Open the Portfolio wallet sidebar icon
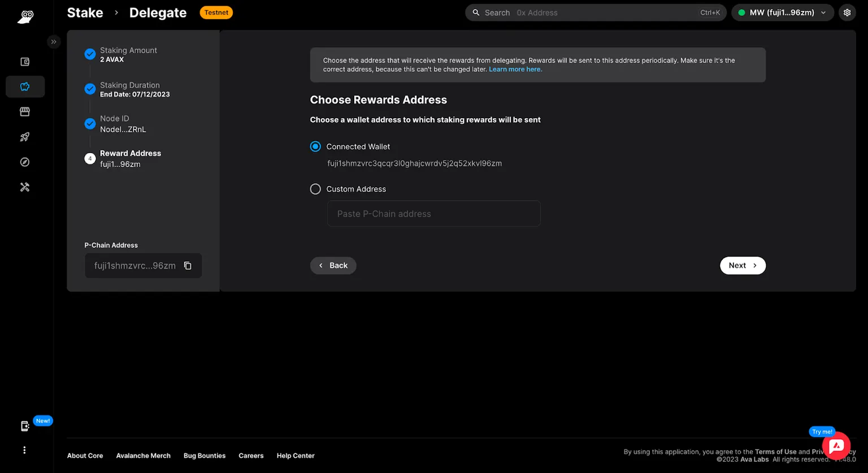 point(25,62)
